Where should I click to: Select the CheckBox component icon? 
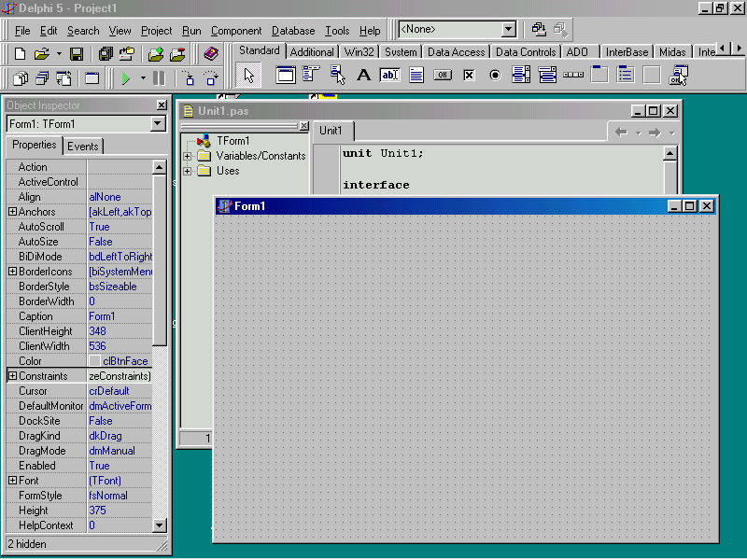pyautogui.click(x=469, y=75)
